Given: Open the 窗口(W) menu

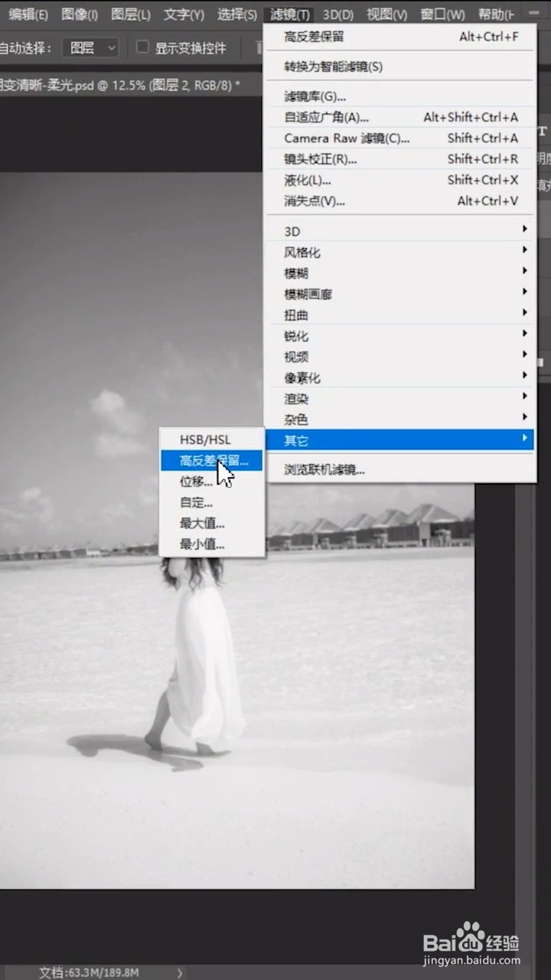Looking at the screenshot, I should point(442,15).
